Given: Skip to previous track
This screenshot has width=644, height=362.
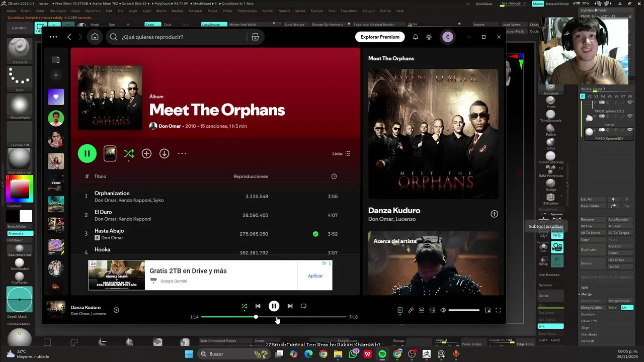Looking at the screenshot, I should pos(258,306).
